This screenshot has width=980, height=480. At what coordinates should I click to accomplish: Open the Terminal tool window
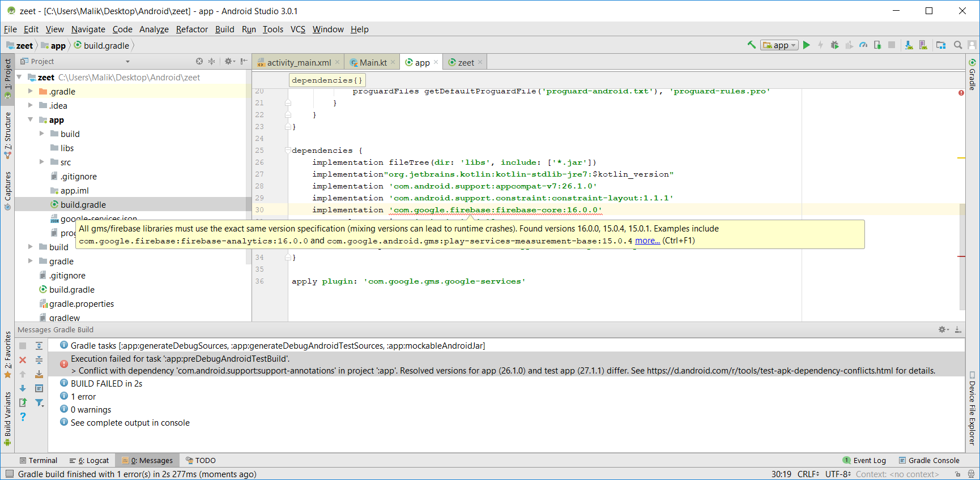click(x=38, y=460)
